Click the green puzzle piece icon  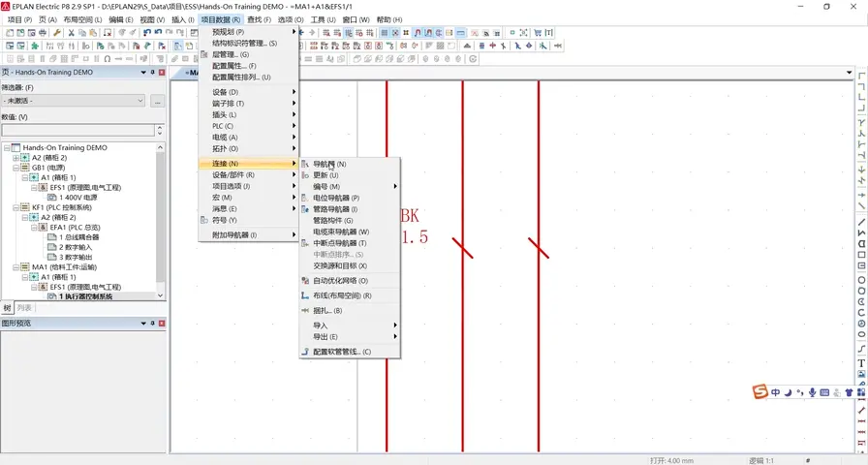point(35,46)
